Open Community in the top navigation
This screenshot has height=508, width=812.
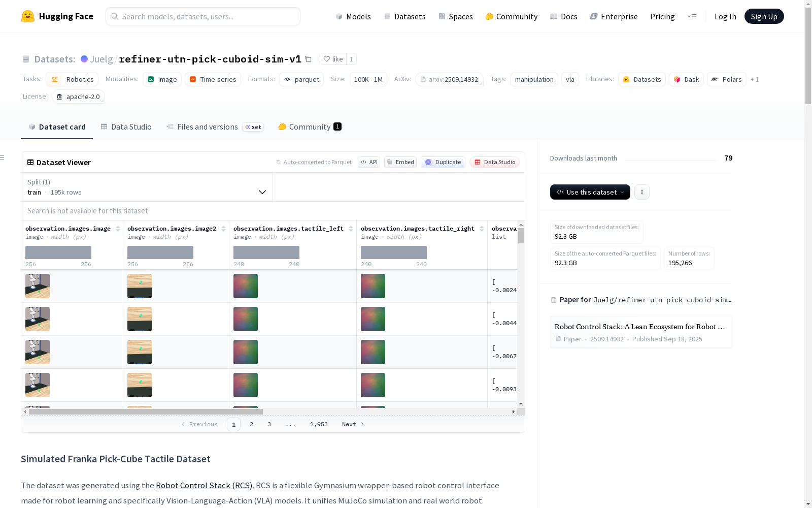(512, 16)
